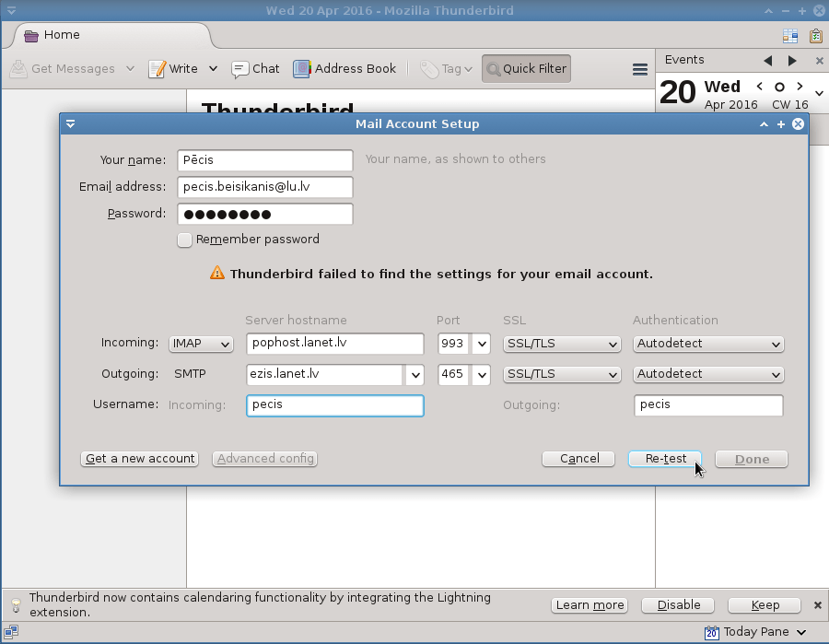Close the Events pane

click(820, 61)
